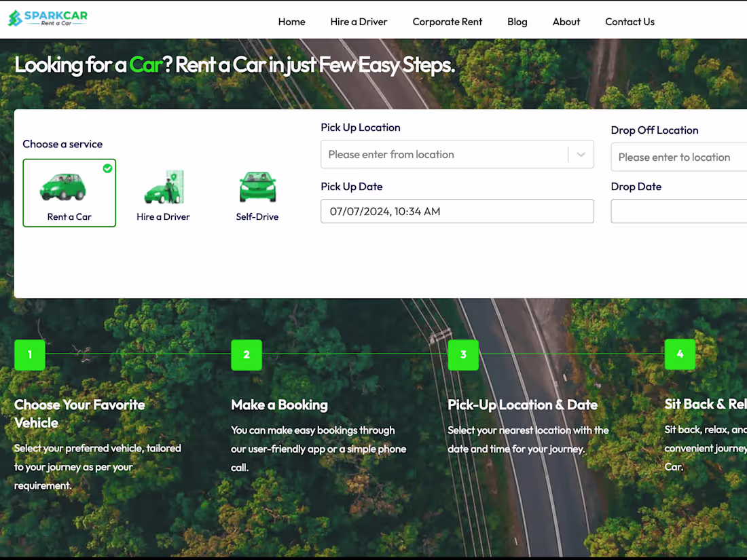Open the Drop Off Location field list
Viewport: 747px width, 560px height.
point(679,157)
